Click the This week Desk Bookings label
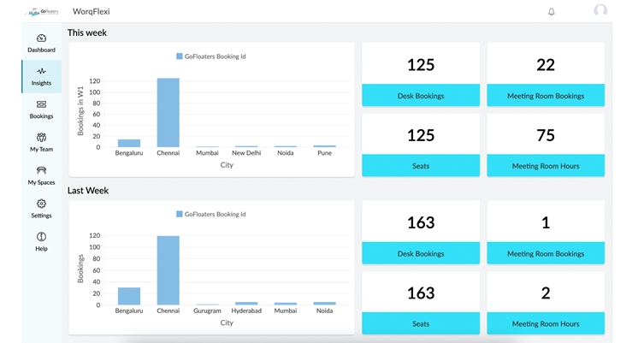This screenshot has width=644, height=343. 421,96
